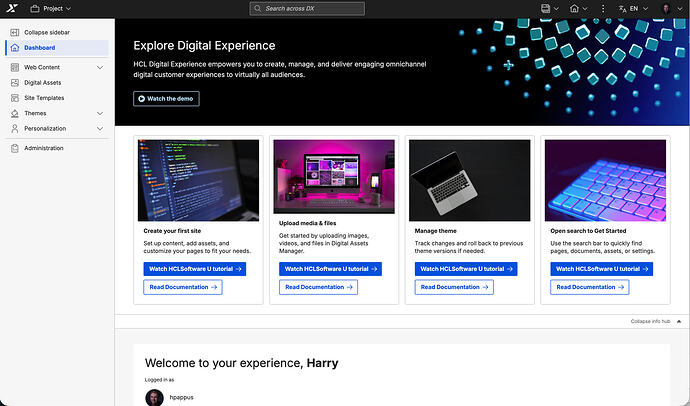Click the hpappus username text
This screenshot has width=690, height=406.
coord(182,397)
